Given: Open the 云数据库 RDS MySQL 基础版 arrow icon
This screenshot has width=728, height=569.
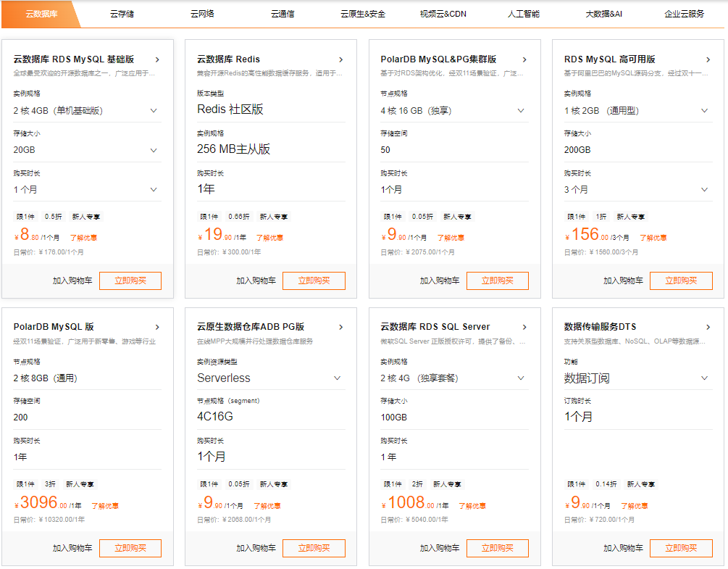Looking at the screenshot, I should [x=157, y=59].
